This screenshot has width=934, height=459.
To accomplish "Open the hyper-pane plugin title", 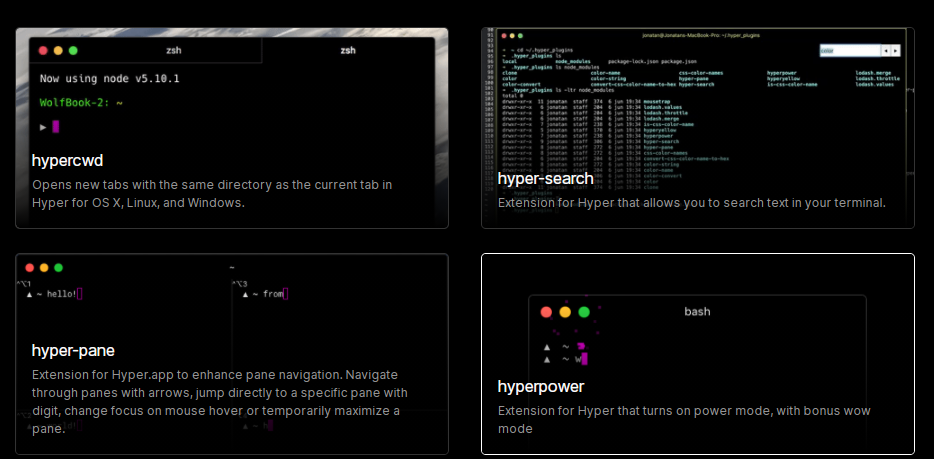I will click(x=73, y=350).
